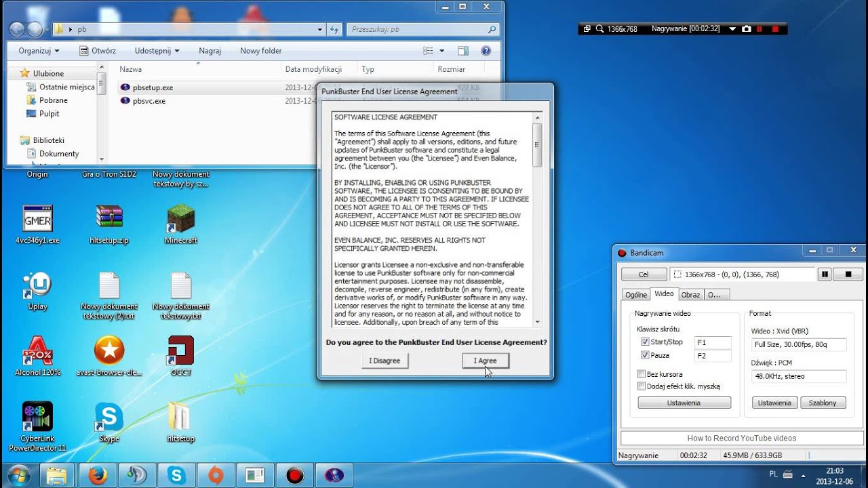Click I Disagree in the PunkBuster dialog
This screenshot has width=868, height=488.
pos(384,361)
